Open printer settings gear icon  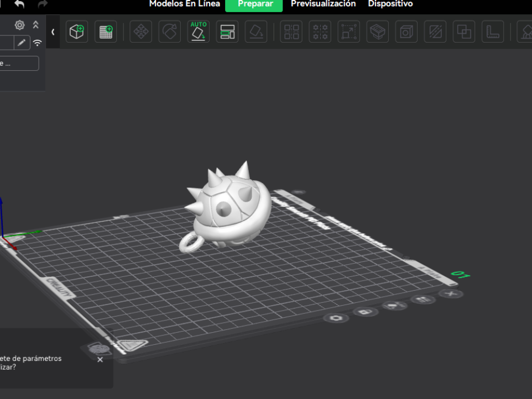pos(20,25)
